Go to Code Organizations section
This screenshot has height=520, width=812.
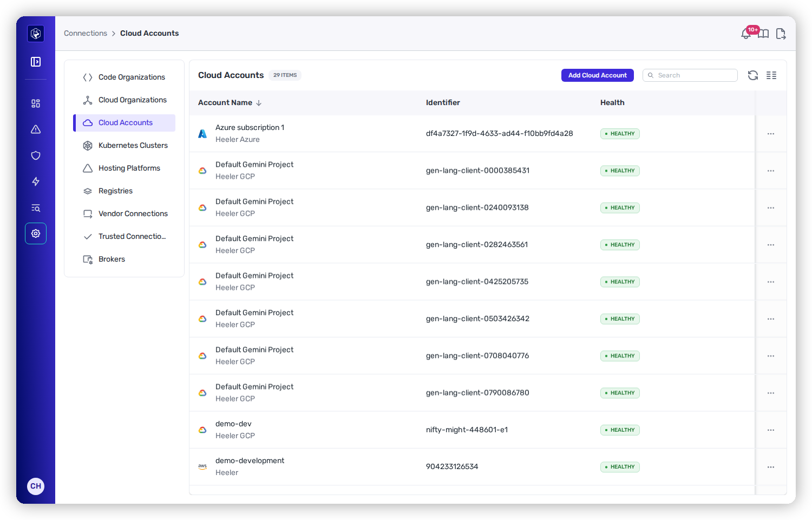point(125,77)
